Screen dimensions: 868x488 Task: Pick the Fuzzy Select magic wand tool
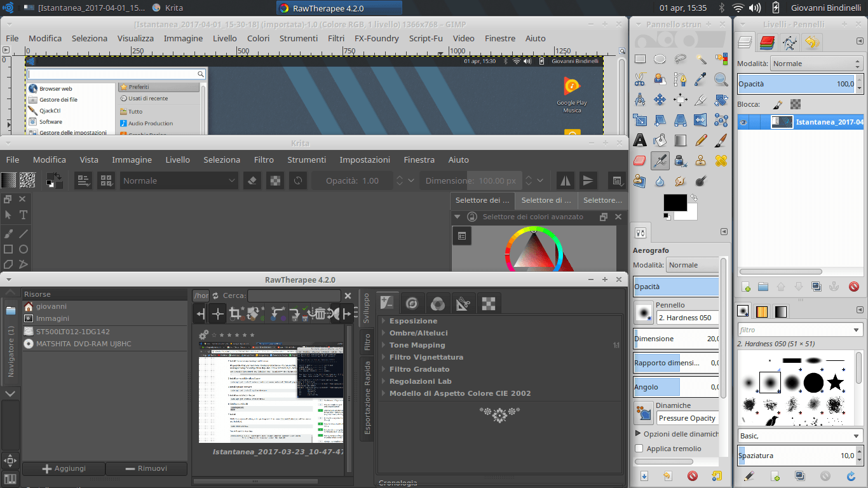(701, 59)
